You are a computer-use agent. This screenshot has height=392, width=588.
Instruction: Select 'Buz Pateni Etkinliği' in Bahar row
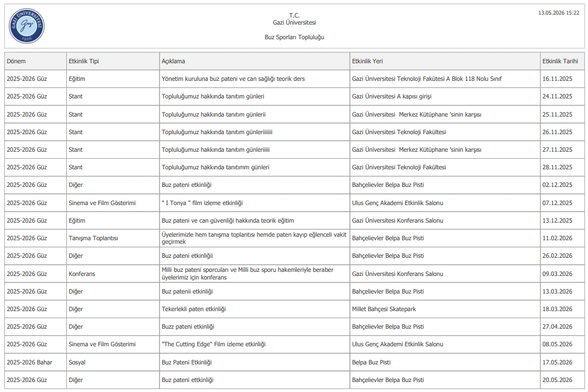(254, 362)
